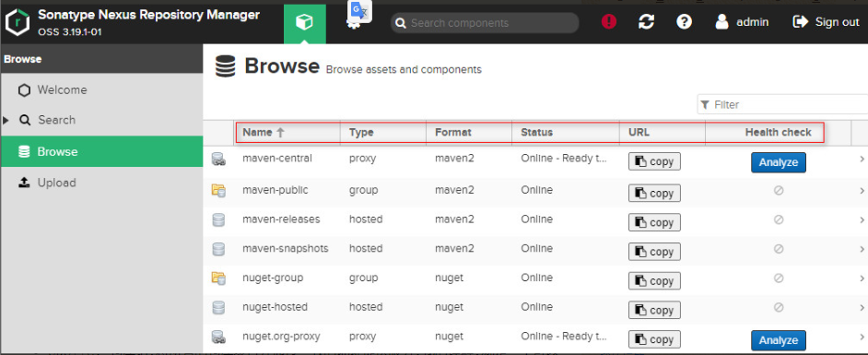Select Browse in the sidebar
The image size is (868, 355).
coord(101,151)
